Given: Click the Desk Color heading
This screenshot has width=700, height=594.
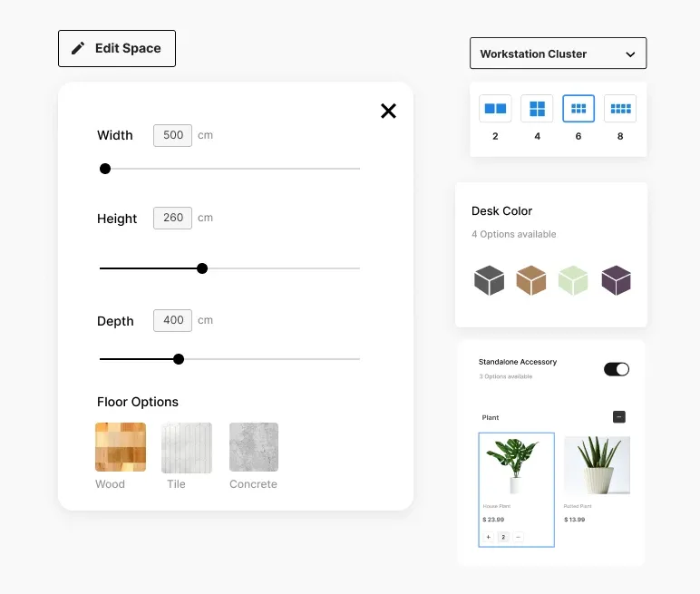Looking at the screenshot, I should [x=501, y=210].
